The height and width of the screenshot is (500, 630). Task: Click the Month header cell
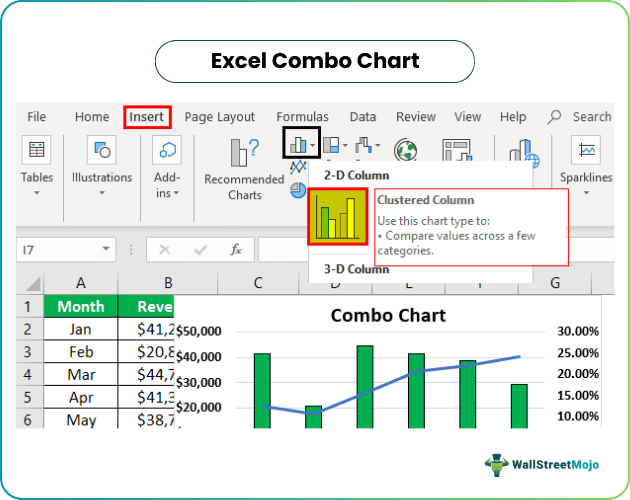click(x=81, y=306)
